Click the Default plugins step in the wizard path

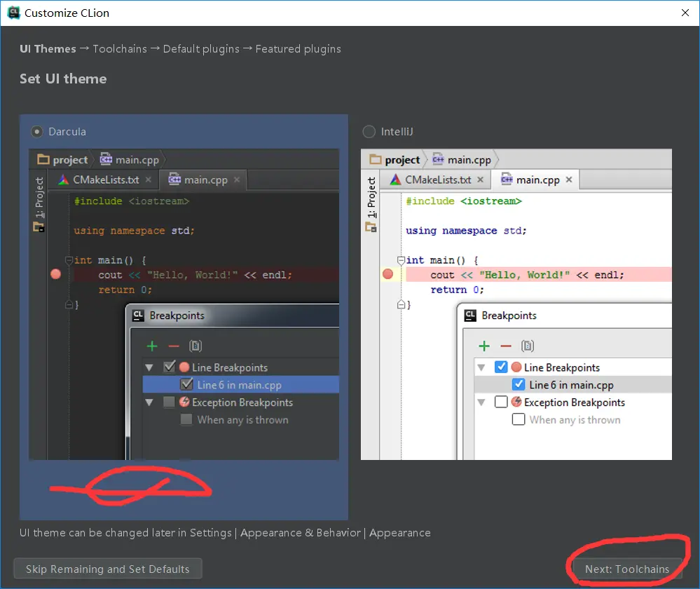[201, 48]
